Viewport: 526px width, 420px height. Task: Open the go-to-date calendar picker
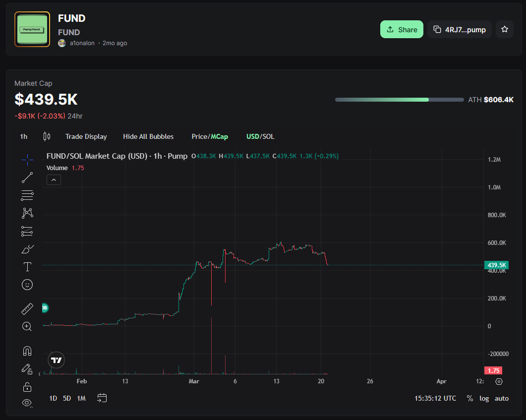click(102, 398)
